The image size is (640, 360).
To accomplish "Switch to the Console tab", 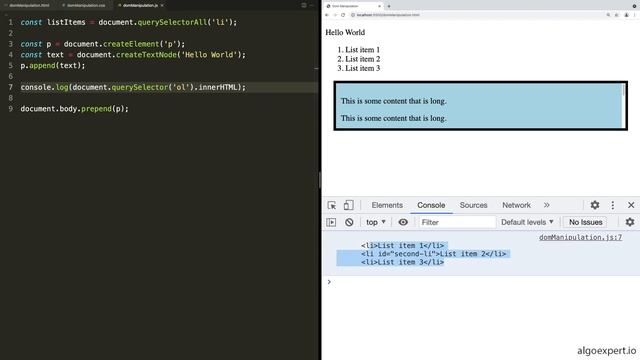I will pyautogui.click(x=431, y=205).
